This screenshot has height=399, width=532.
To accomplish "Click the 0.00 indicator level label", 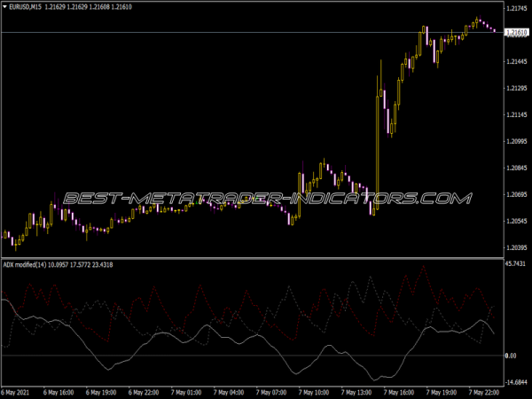I will (511, 356).
